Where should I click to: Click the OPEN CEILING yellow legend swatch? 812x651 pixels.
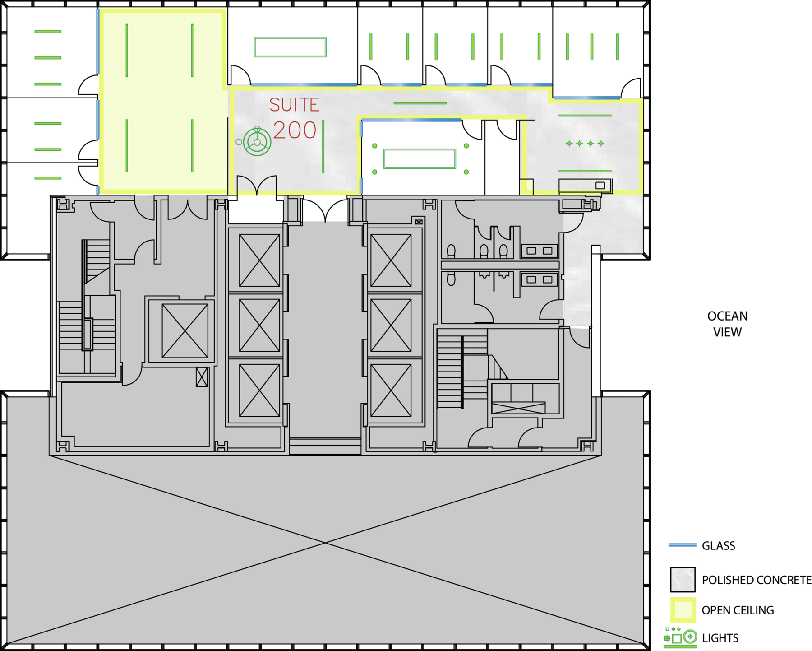tap(683, 610)
